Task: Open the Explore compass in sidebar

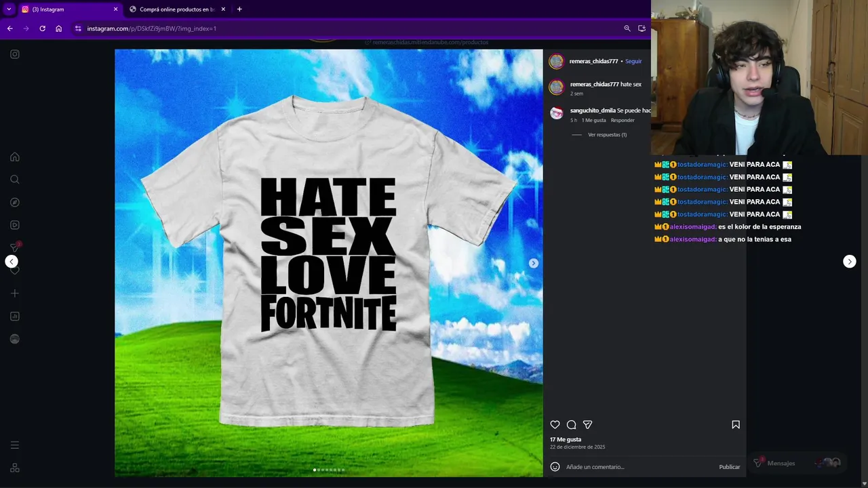Action: click(x=15, y=202)
